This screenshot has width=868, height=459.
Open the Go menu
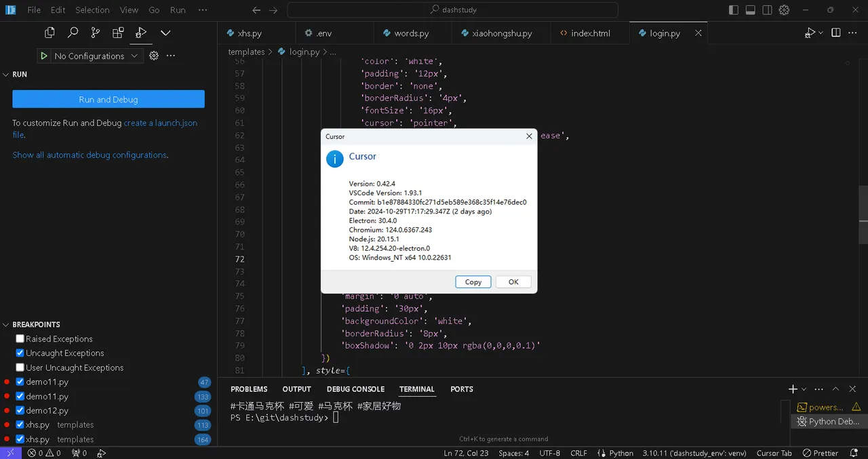click(154, 9)
